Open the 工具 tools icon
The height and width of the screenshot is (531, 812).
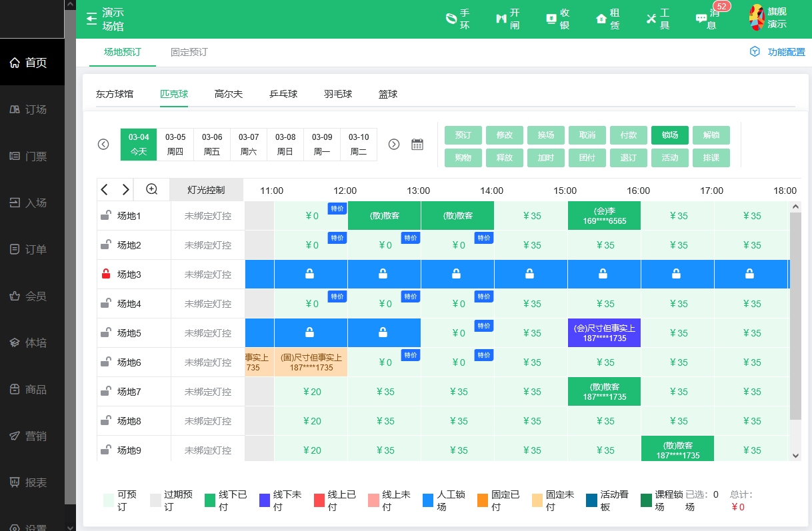click(657, 18)
